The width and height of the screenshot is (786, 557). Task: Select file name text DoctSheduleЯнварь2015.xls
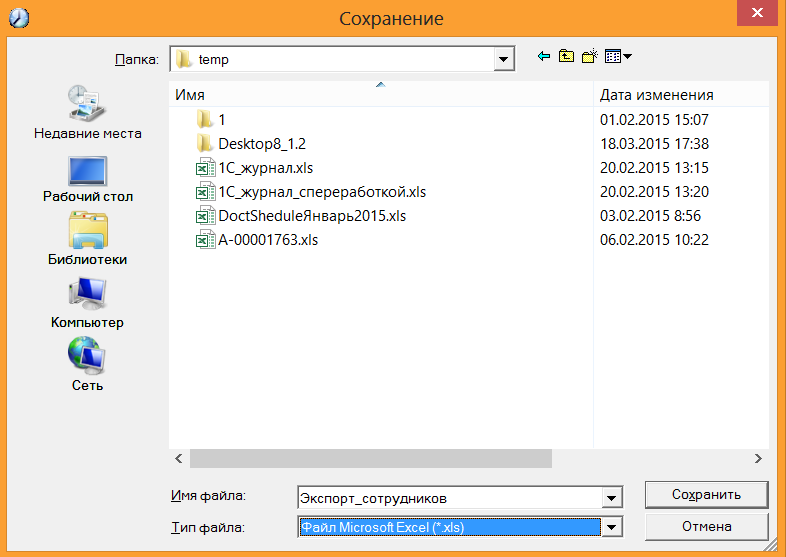click(312, 216)
